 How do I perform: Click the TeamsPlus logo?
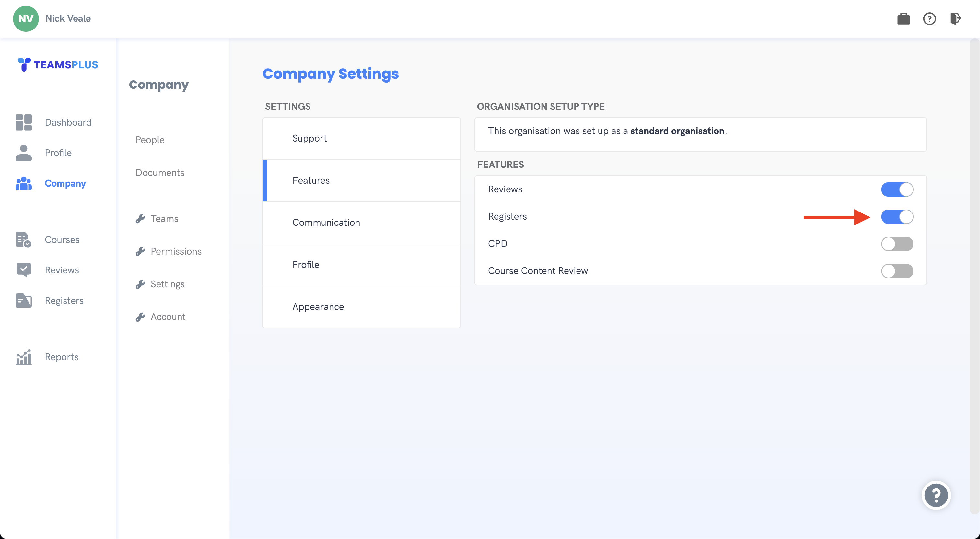pos(58,65)
